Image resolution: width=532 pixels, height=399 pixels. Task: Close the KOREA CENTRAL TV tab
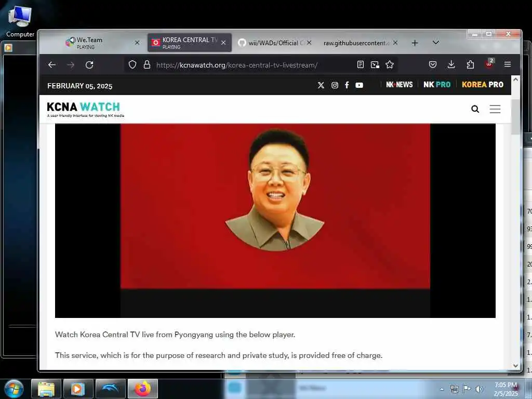click(223, 43)
